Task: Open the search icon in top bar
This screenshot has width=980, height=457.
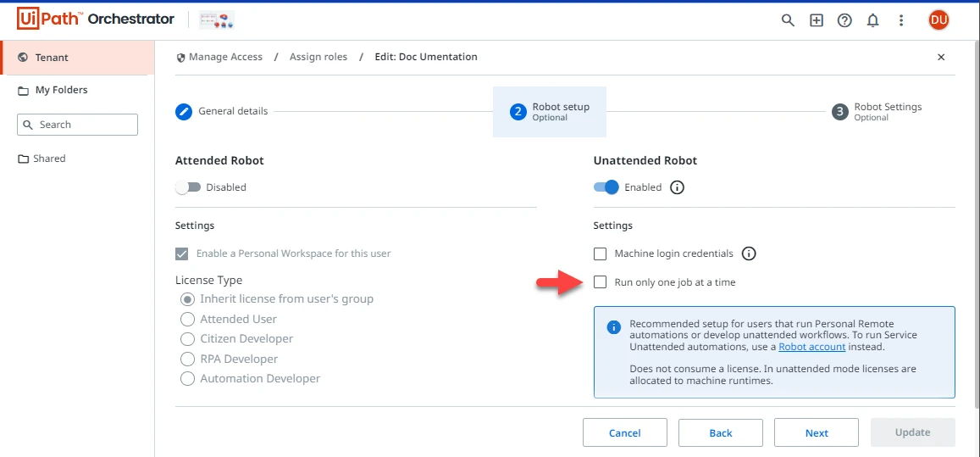Action: click(788, 20)
